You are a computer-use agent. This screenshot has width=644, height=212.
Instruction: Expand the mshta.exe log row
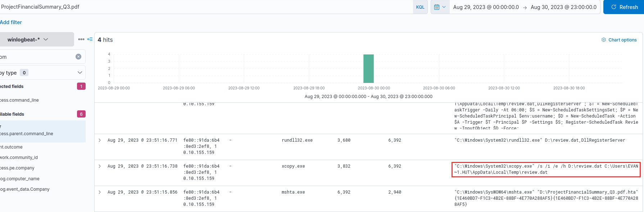(x=100, y=192)
